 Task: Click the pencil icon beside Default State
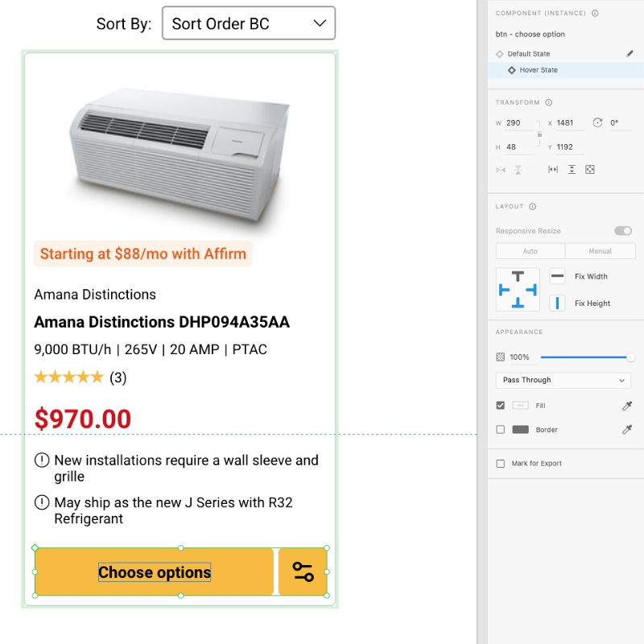pos(631,53)
